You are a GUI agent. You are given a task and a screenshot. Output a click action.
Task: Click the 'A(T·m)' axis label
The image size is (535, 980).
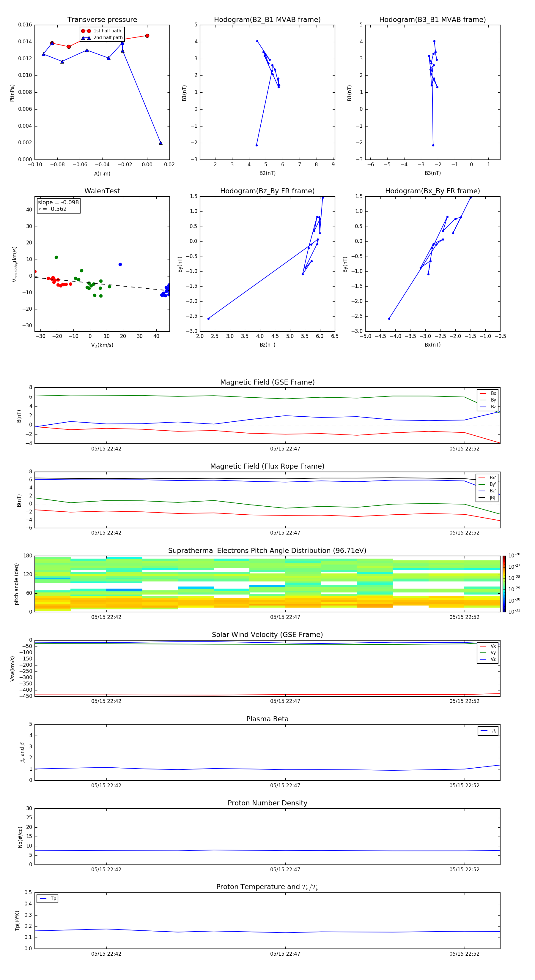click(102, 174)
